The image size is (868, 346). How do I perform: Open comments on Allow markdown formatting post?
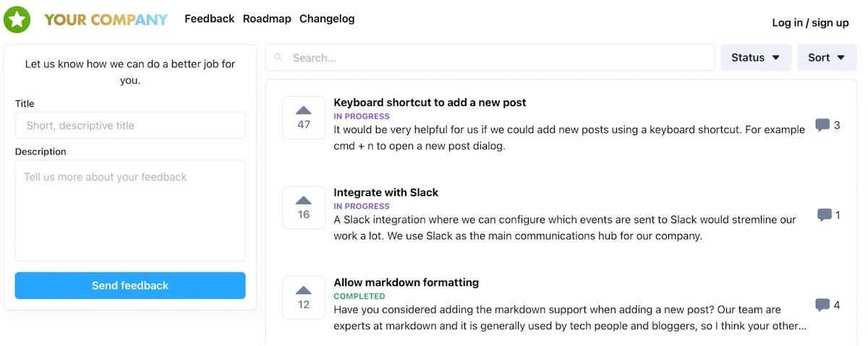point(827,305)
